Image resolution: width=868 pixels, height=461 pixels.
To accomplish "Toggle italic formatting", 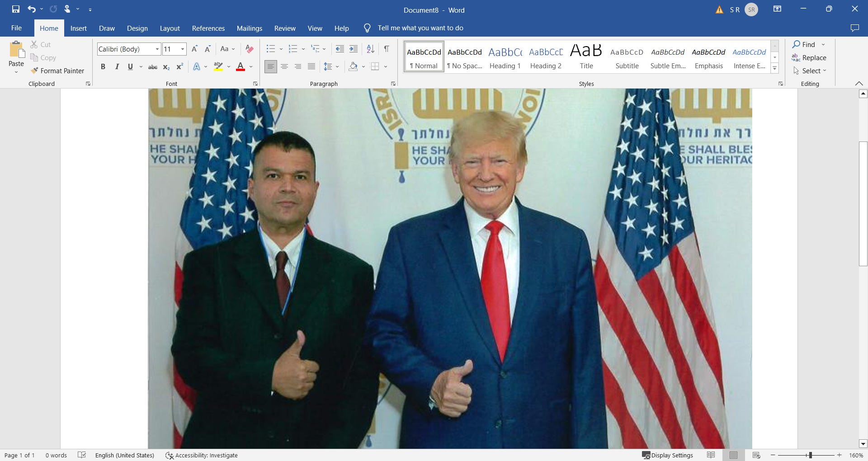I will [x=117, y=66].
